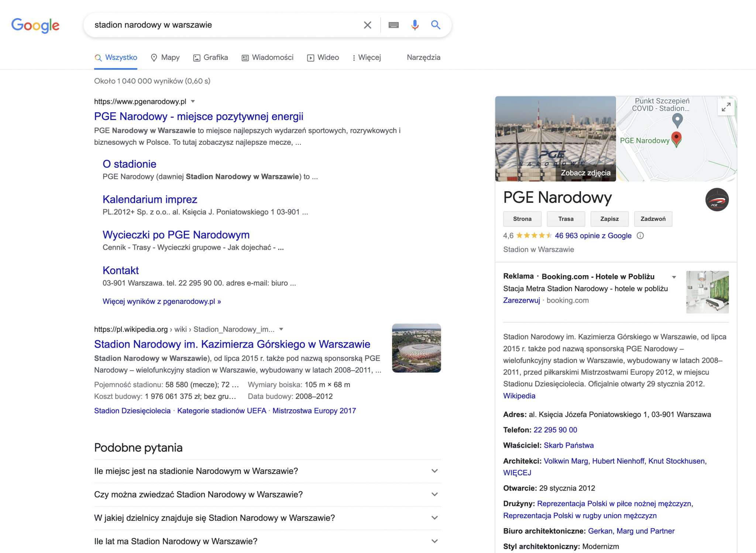Expand the Booking.com ad options arrow

[x=673, y=277]
